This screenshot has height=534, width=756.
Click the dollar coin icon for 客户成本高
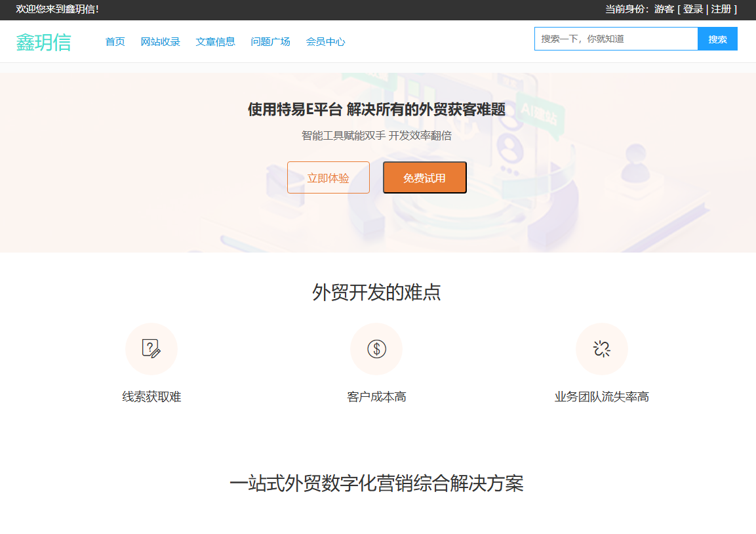376,348
